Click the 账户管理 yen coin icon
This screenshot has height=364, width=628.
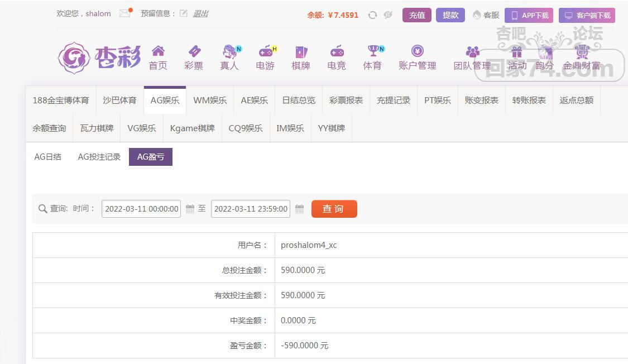(x=417, y=51)
